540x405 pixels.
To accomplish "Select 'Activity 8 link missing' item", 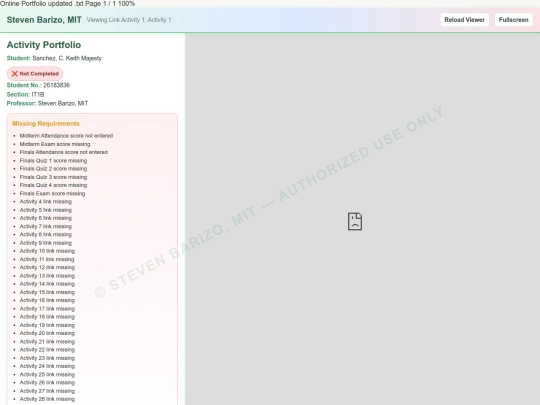I will [46, 235].
